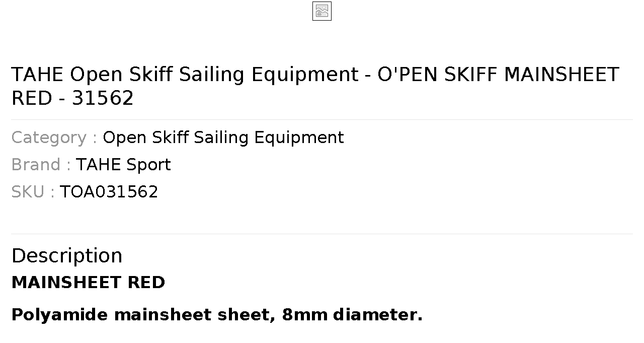Click the bold MAINSHEET RED text
This screenshot has height=343, width=644.
tap(88, 283)
